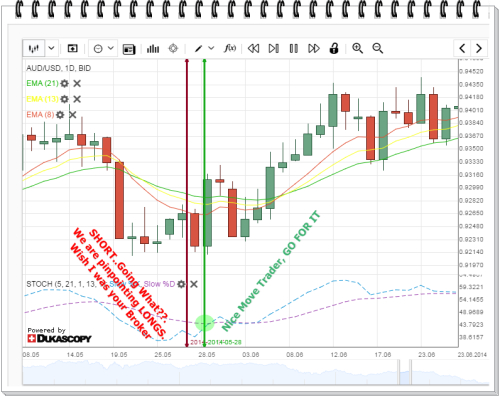The image size is (500, 397).
Task: Zoom in on the chart
Action: pyautogui.click(x=357, y=49)
